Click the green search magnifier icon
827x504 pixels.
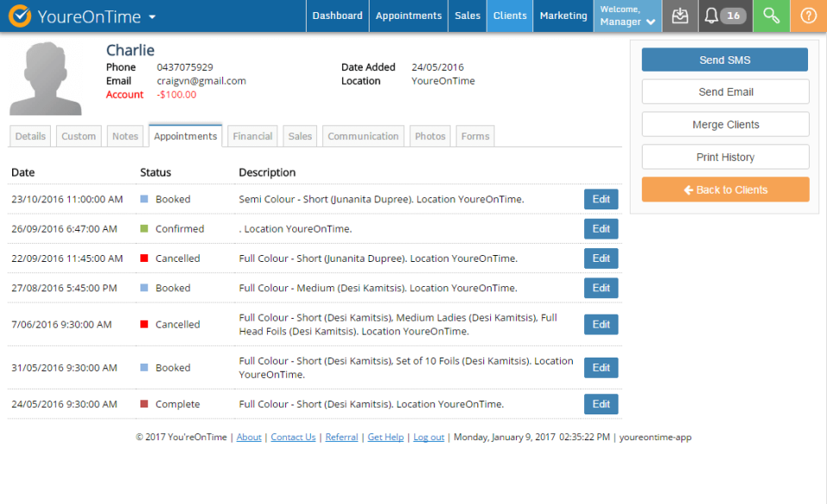coord(771,16)
